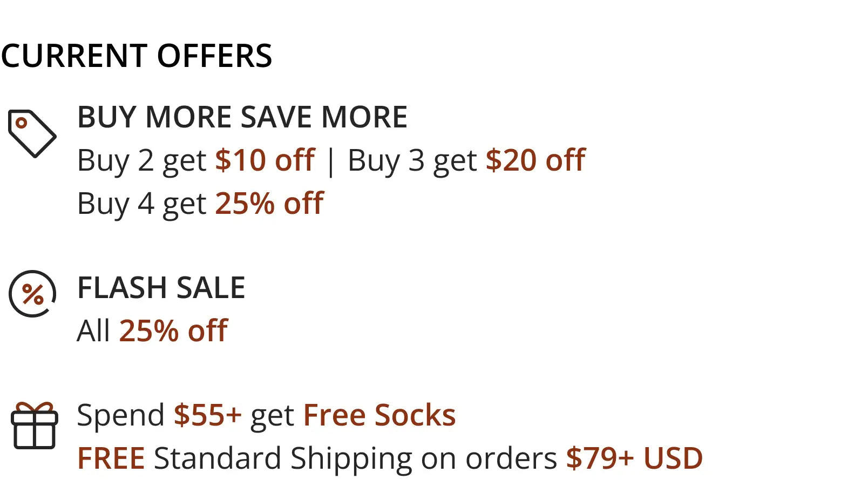868x486 pixels.
Task: Click the word "Spend" in the socks offer
Action: point(120,415)
